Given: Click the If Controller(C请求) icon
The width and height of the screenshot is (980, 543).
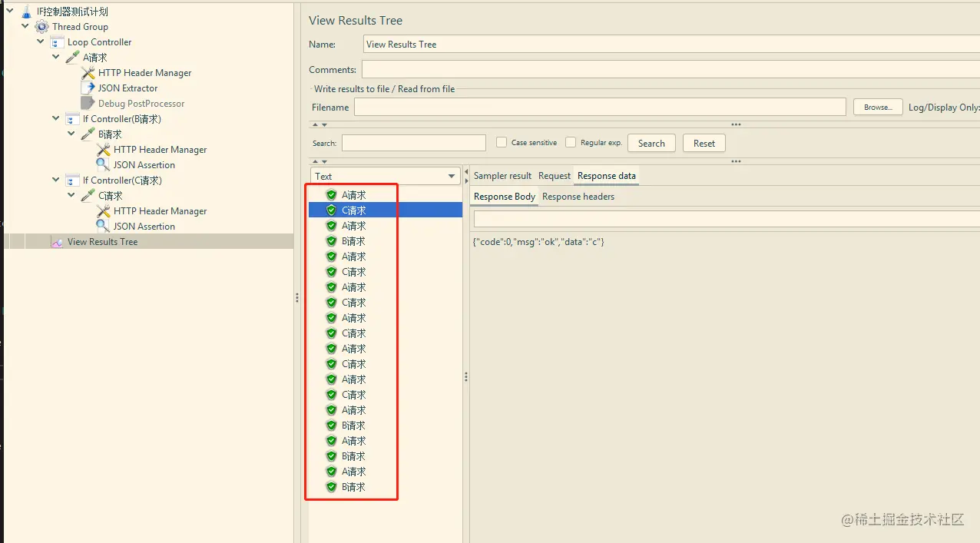Looking at the screenshot, I should (x=72, y=180).
